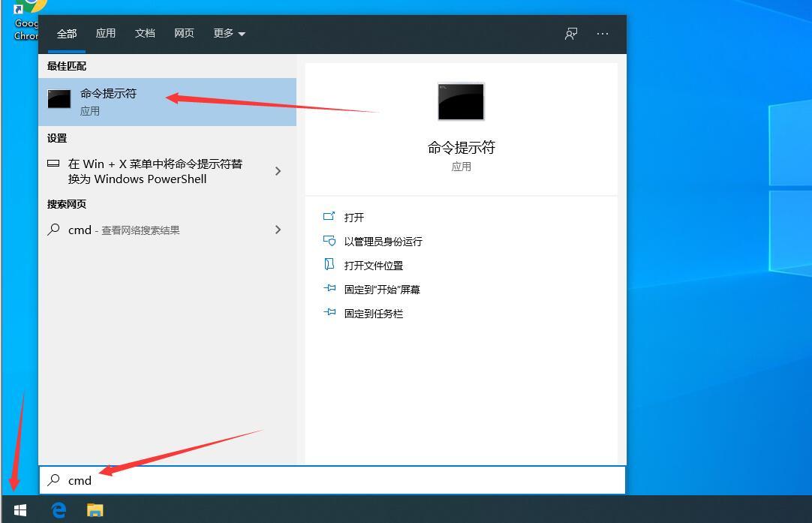Click the feedback person icon in search header
This screenshot has width=812, height=523.
(570, 35)
